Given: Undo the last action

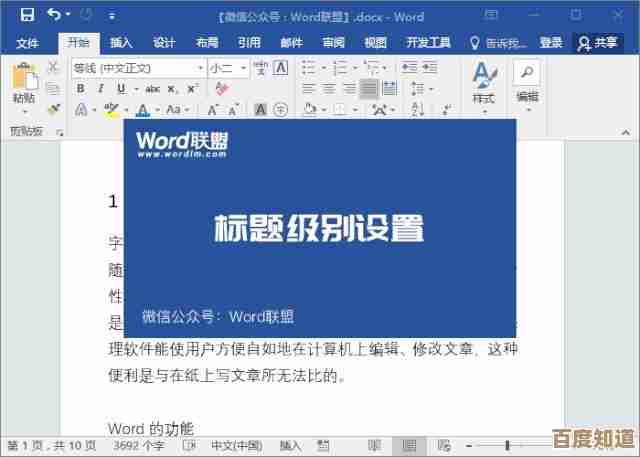Looking at the screenshot, I should 54,15.
